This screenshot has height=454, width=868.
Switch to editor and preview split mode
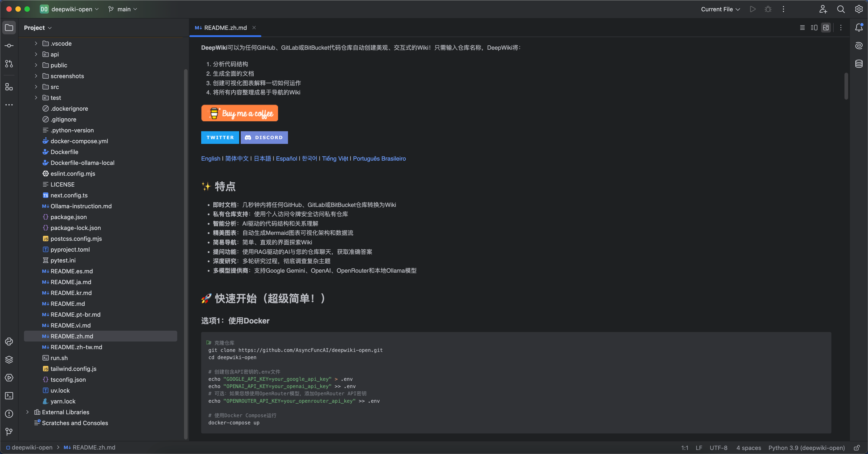814,28
